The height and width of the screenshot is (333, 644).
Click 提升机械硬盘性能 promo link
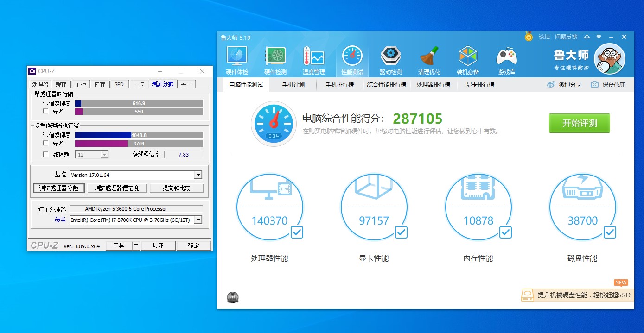[x=584, y=295]
